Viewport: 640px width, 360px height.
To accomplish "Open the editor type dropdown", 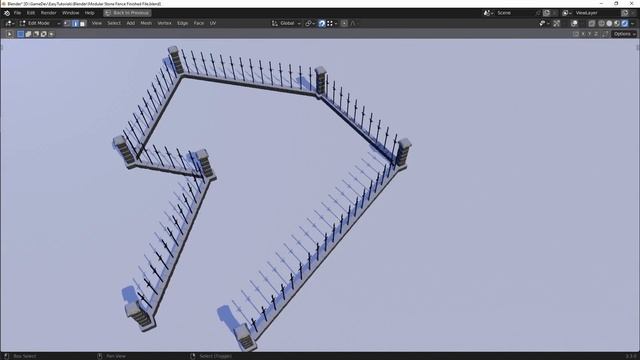I will (10, 23).
